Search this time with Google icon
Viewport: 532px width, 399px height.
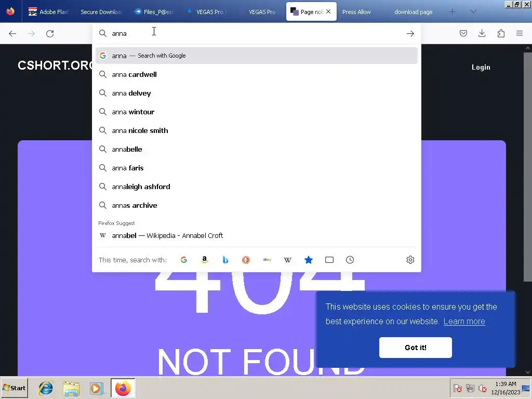point(184,260)
